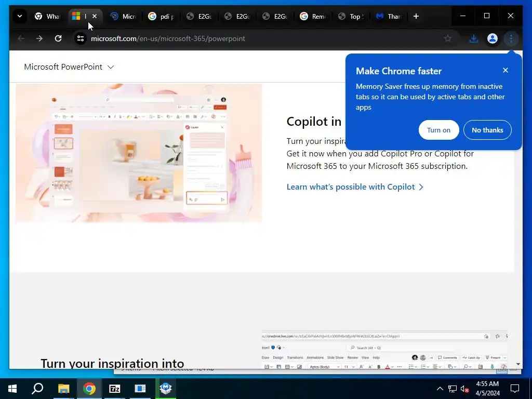This screenshot has height=399, width=532.
Task: Open Chrome three-dot menu
Action: [511, 38]
